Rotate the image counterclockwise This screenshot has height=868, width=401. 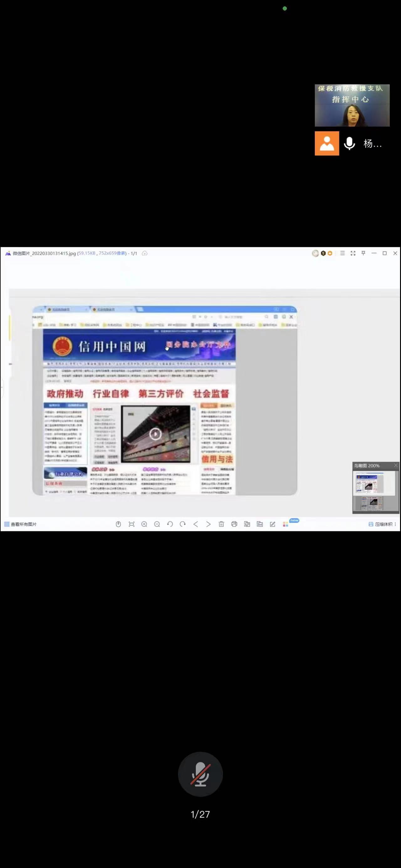click(x=170, y=524)
